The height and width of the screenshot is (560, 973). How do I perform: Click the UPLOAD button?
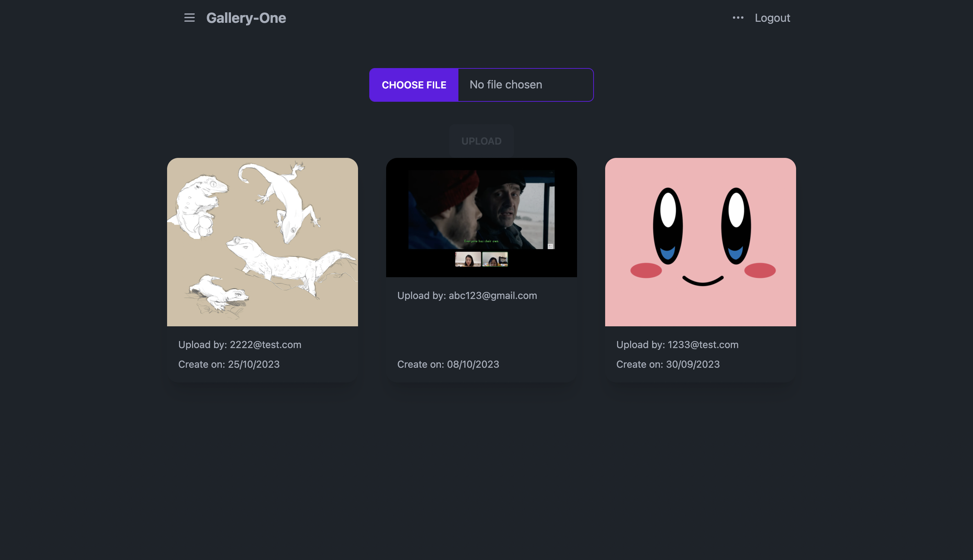(x=481, y=141)
